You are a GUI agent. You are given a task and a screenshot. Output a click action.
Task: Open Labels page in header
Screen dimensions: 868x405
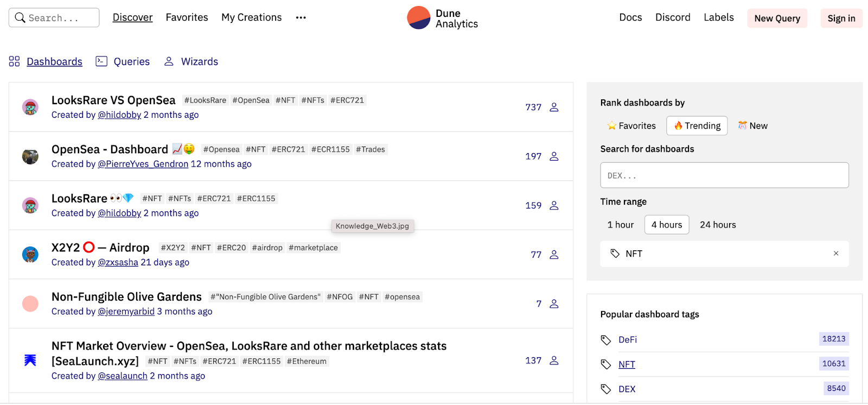coord(719,17)
